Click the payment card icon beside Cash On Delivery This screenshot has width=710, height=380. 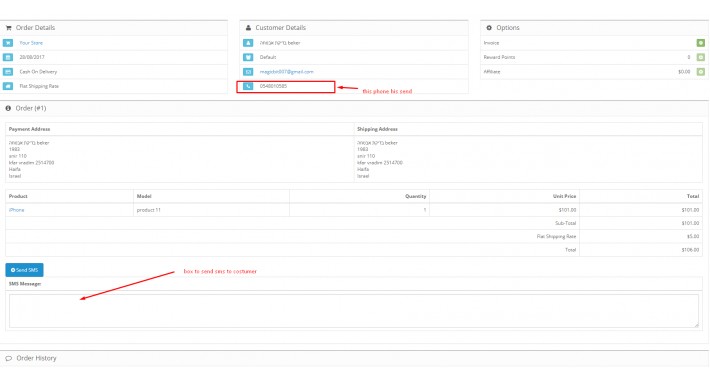pos(8,72)
